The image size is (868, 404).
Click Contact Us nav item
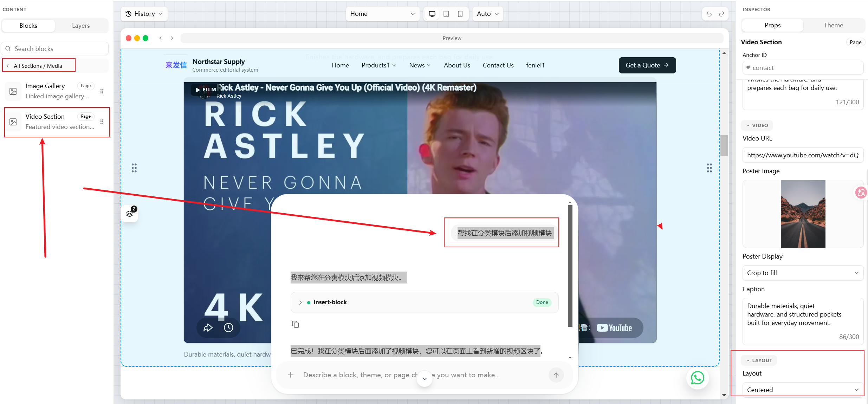pyautogui.click(x=498, y=65)
